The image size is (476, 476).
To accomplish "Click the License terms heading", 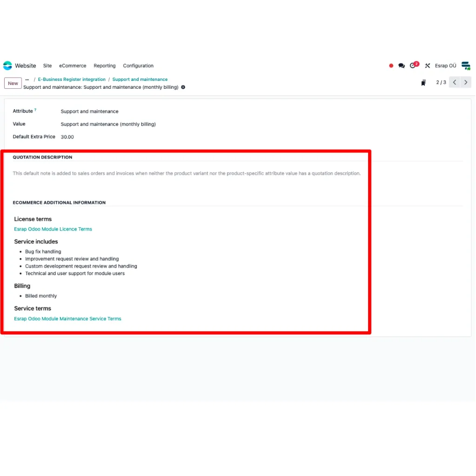I will (x=33, y=219).
